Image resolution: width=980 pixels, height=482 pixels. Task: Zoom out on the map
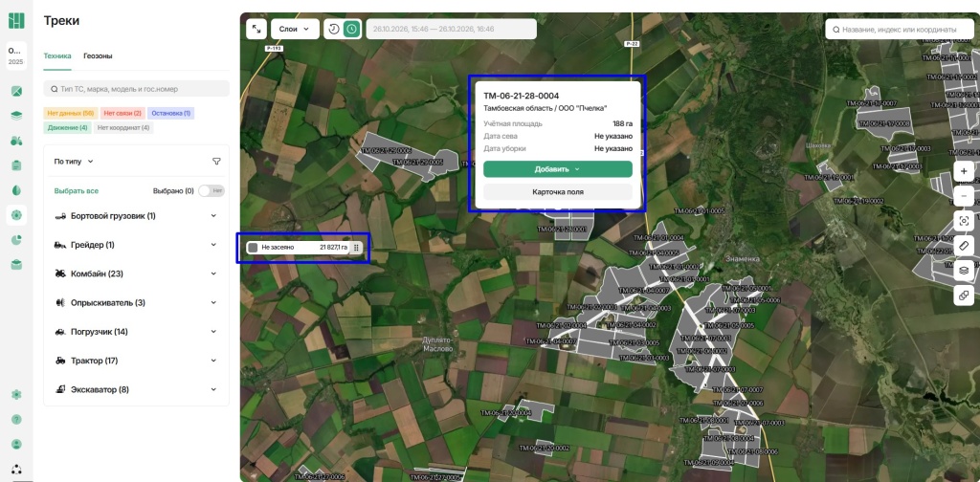[964, 196]
